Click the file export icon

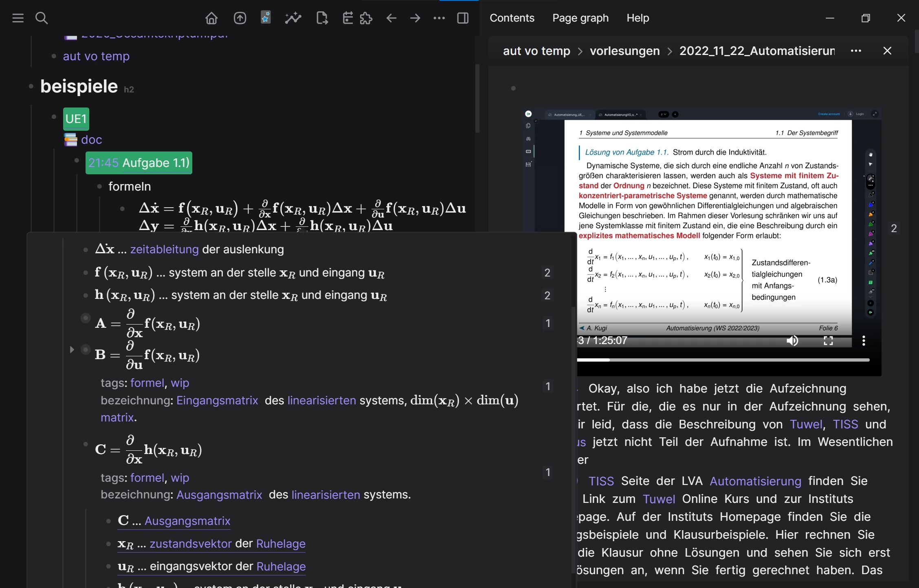click(x=322, y=18)
